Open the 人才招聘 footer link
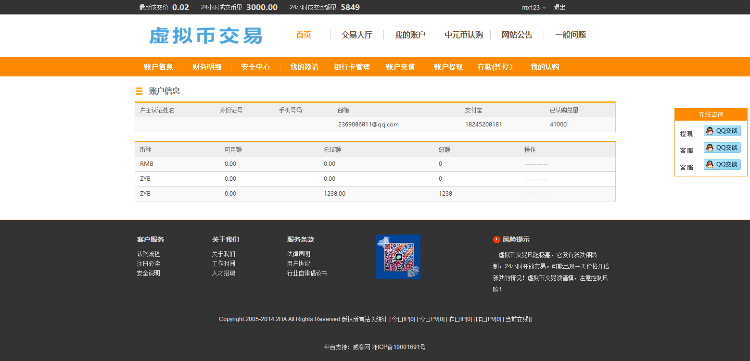 point(224,273)
